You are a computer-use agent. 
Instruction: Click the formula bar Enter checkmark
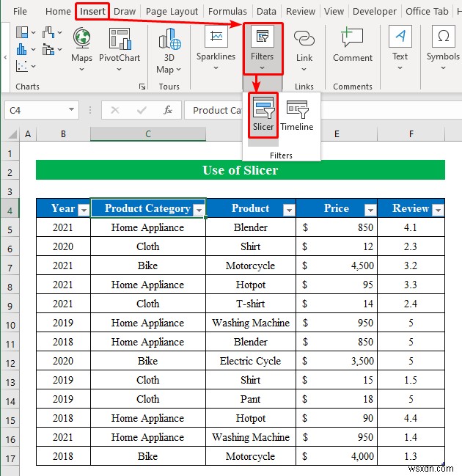coord(142,110)
